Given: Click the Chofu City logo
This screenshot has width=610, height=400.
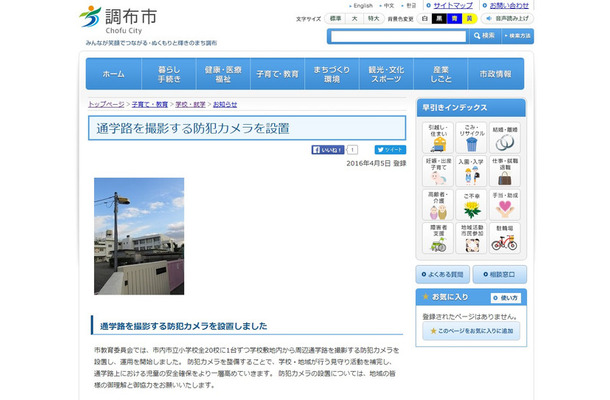Looking at the screenshot, I should point(118,21).
